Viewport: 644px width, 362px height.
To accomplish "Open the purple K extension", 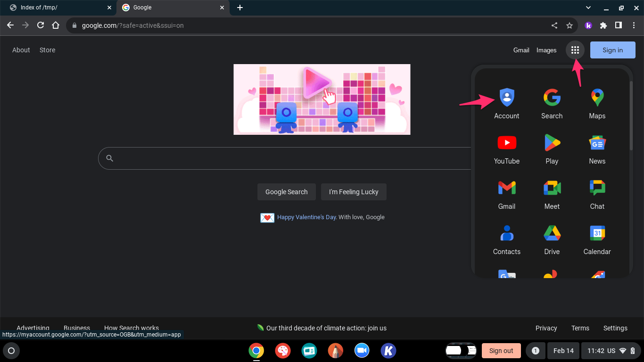I will point(588,25).
